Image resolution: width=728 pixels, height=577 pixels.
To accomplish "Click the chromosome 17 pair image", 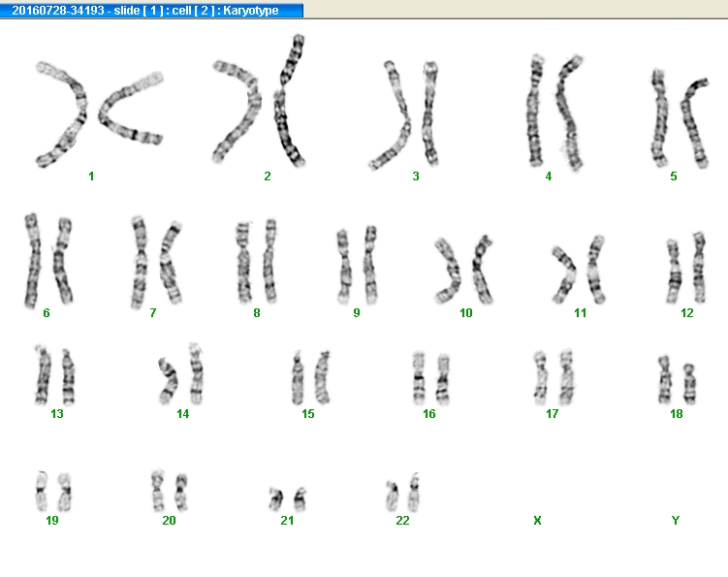I will pyautogui.click(x=554, y=377).
